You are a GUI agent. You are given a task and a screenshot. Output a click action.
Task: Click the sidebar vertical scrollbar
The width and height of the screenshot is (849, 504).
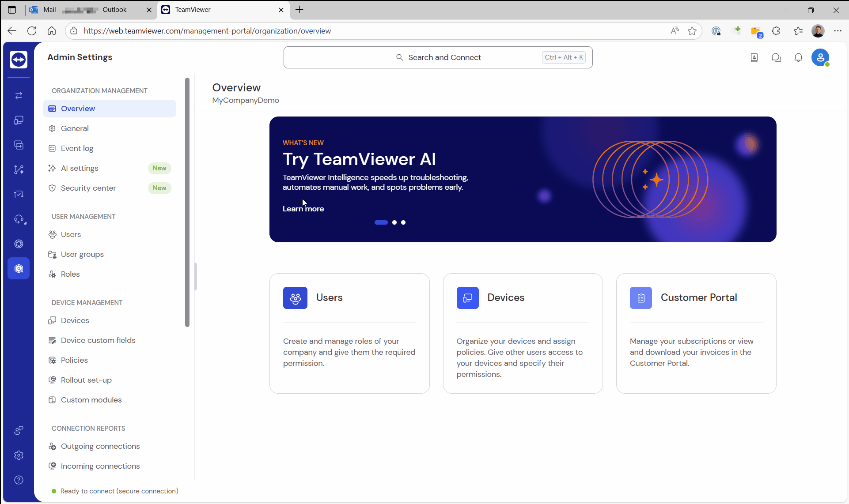tap(187, 203)
